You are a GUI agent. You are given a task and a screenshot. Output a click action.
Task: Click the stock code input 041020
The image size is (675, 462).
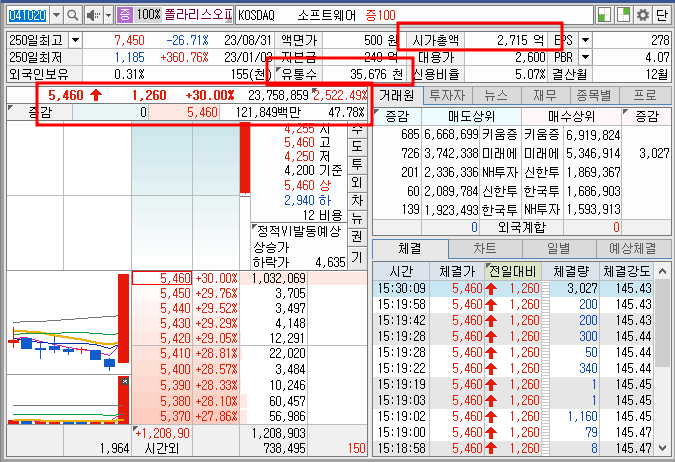28,16
